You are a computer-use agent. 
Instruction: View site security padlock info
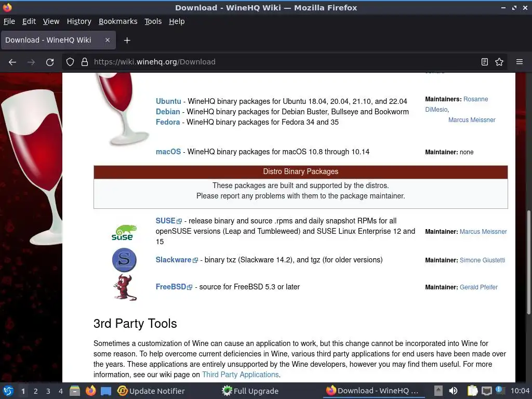(x=85, y=62)
